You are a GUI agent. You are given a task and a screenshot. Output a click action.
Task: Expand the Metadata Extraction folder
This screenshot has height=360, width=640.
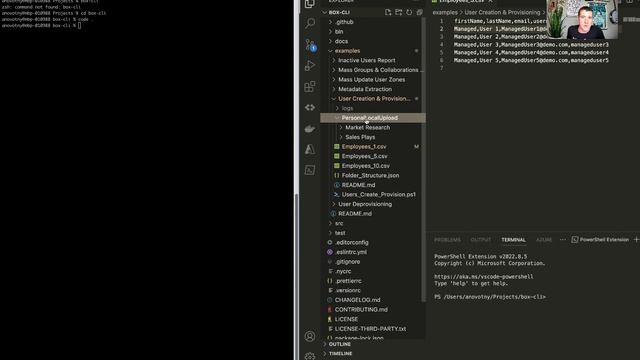334,89
